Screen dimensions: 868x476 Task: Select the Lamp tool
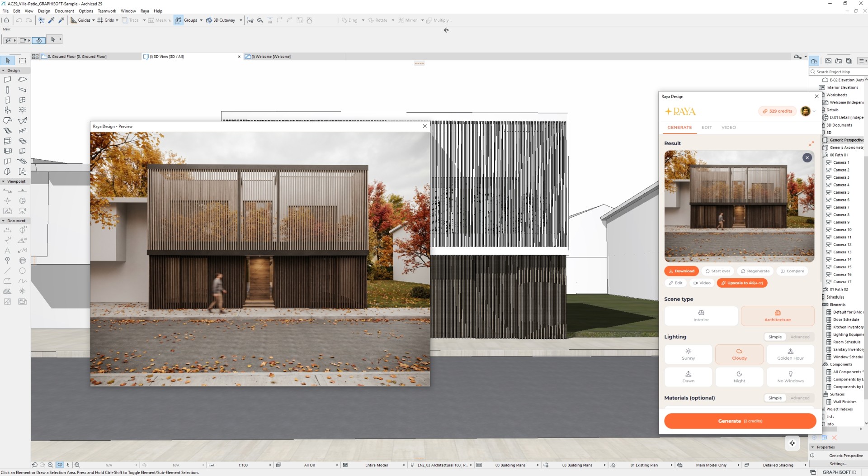pos(23,110)
